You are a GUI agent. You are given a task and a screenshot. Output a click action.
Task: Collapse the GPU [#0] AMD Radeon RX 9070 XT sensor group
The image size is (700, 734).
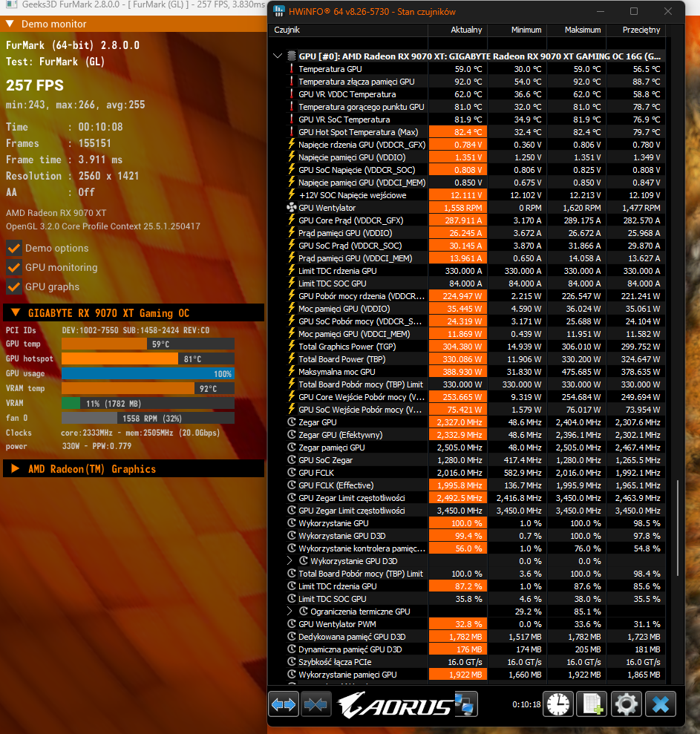click(277, 56)
